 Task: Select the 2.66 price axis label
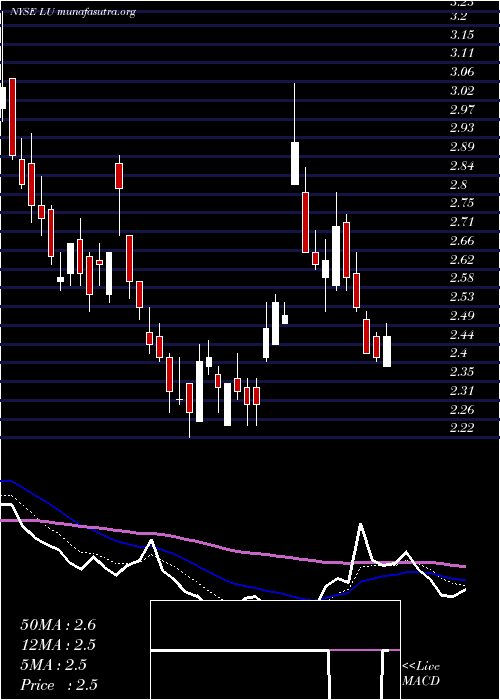point(462,241)
